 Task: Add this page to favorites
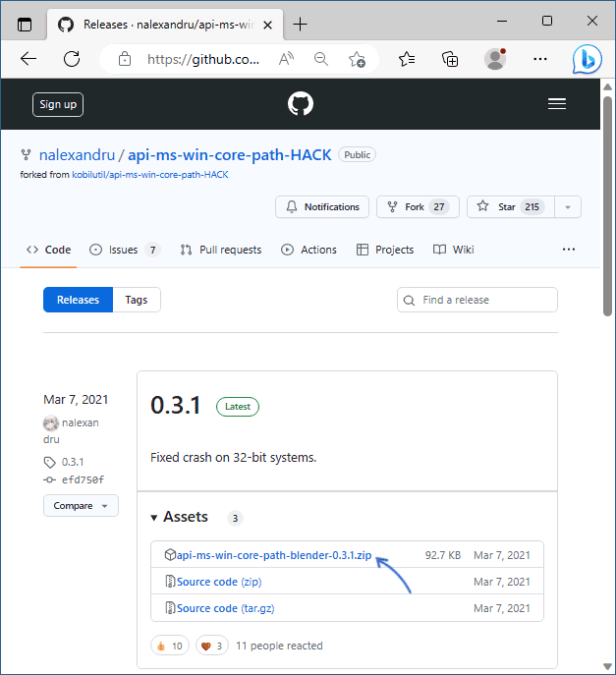point(357,59)
